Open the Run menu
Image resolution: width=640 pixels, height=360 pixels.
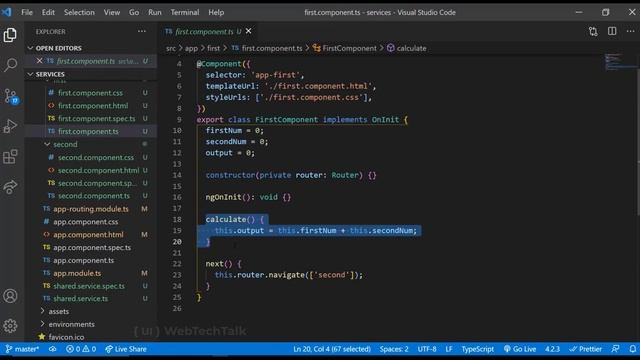click(155, 12)
